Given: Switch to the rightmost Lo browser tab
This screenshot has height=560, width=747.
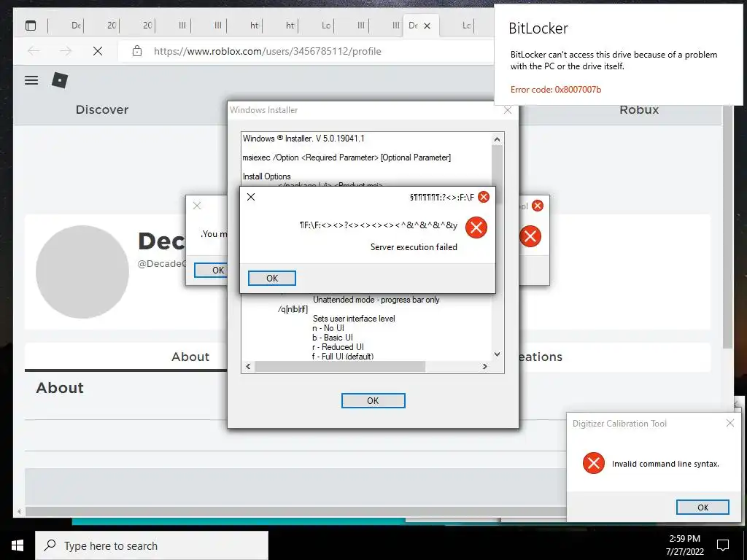Looking at the screenshot, I should pos(466,26).
